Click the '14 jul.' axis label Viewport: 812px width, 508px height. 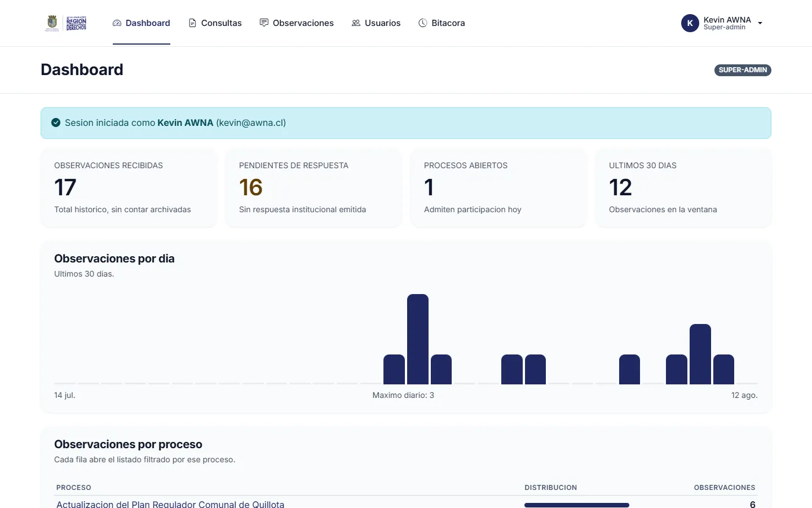[65, 395]
